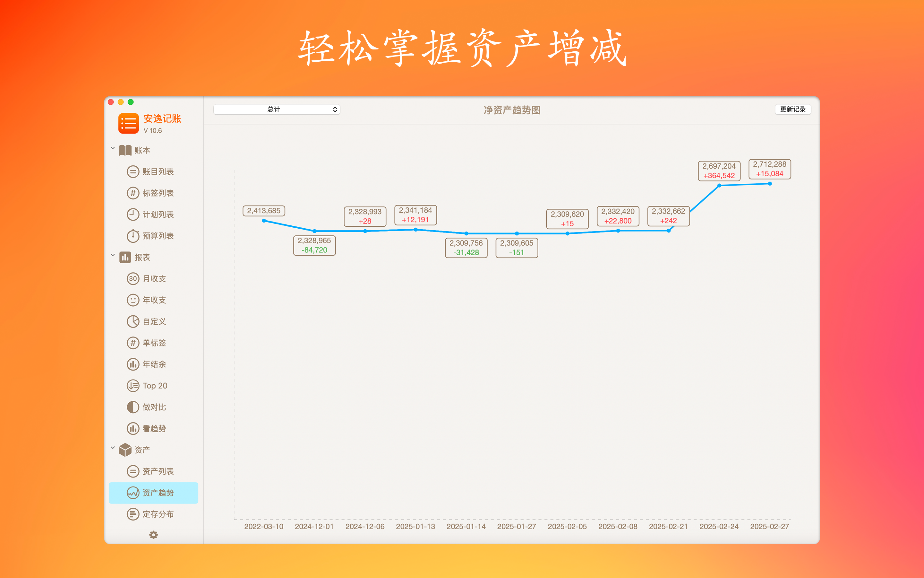Click the 2,332,420 +22,800 data label
Screen dimensions: 924x578
618,216
